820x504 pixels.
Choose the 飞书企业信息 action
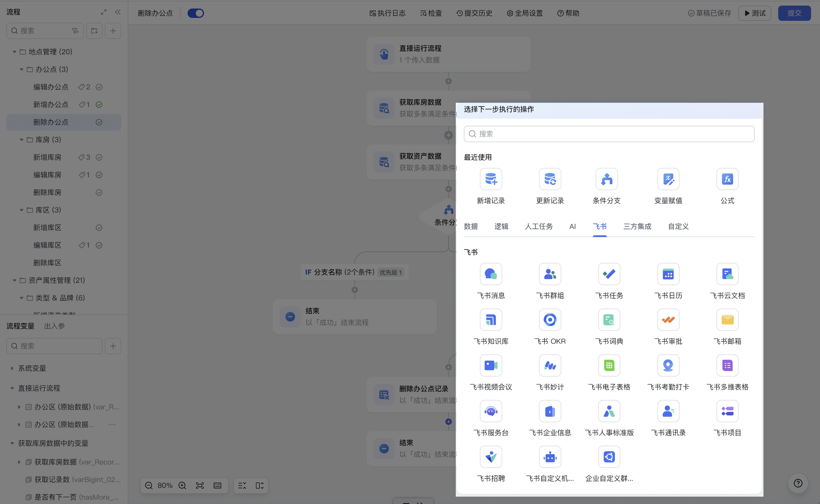(550, 411)
